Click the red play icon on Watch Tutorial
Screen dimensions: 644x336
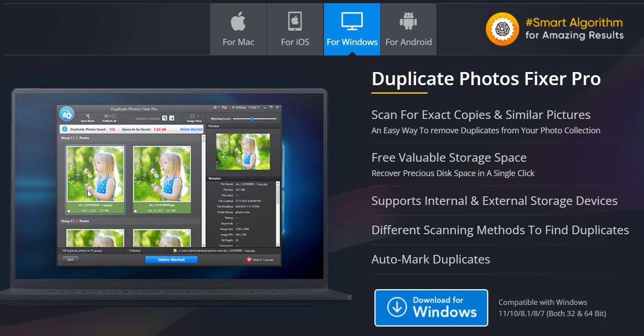tap(249, 260)
